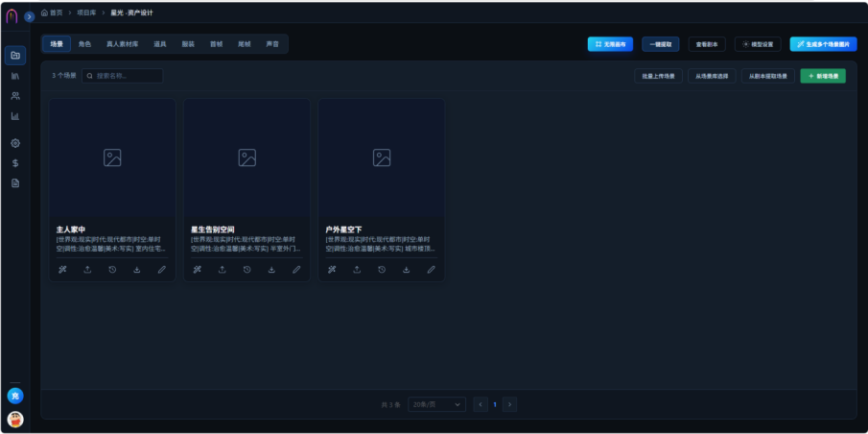
Task: Click the 从剧本提取场景 button
Action: (768, 76)
